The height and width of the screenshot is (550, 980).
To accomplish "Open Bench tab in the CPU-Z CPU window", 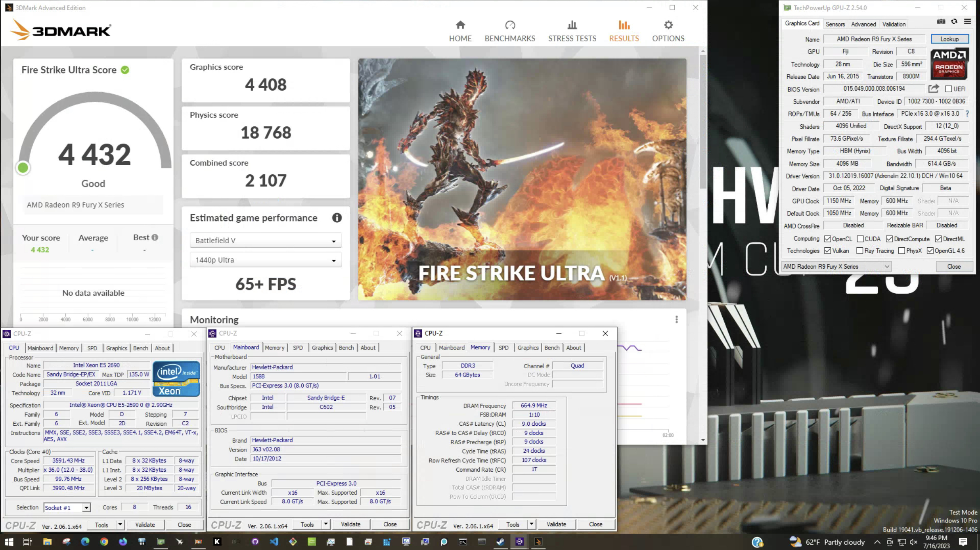I will [140, 348].
